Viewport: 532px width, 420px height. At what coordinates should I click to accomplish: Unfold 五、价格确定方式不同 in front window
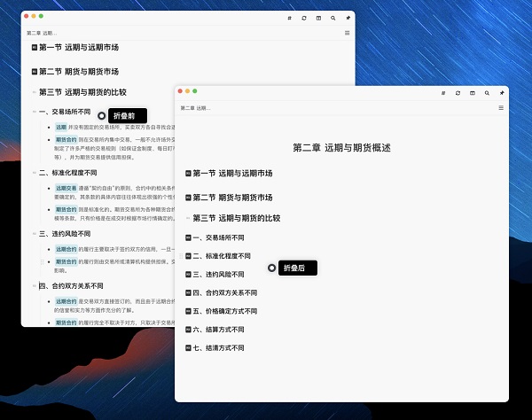coord(188,311)
